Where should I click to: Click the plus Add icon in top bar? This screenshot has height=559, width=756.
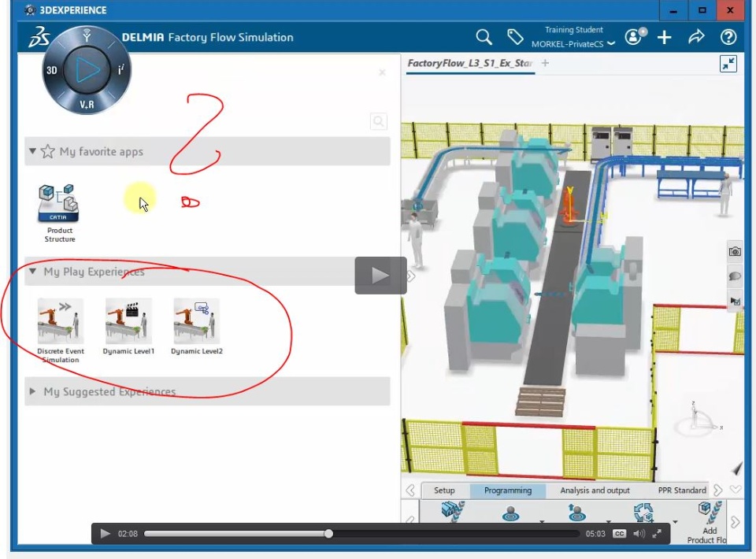pos(665,37)
